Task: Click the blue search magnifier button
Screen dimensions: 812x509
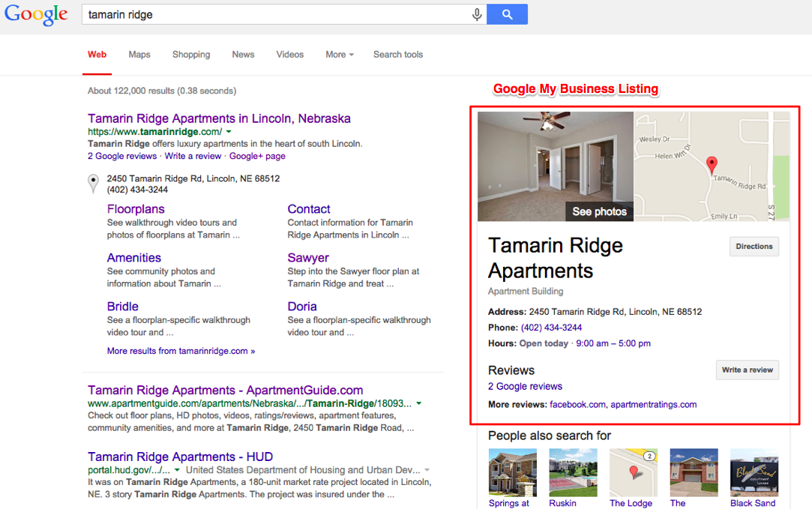Action: pos(507,14)
